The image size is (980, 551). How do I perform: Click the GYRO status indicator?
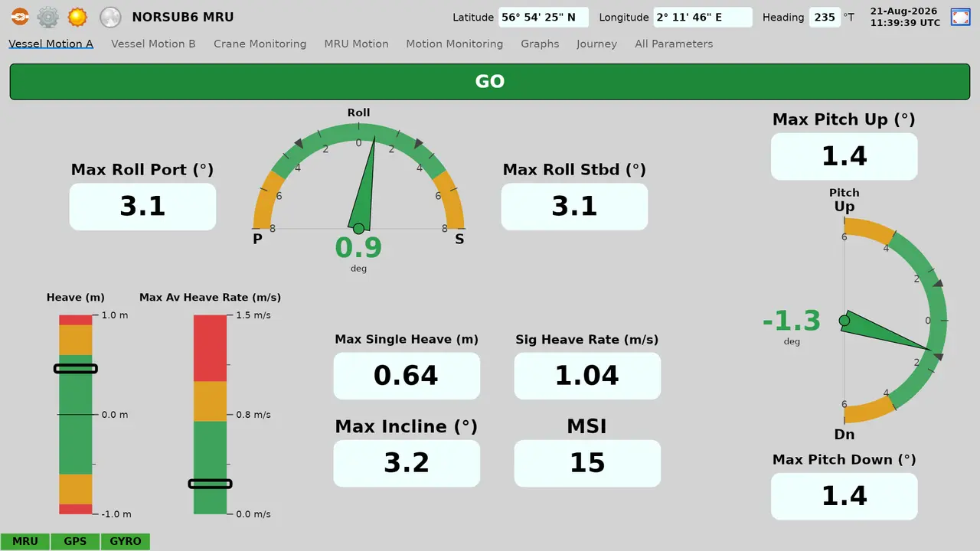point(126,542)
